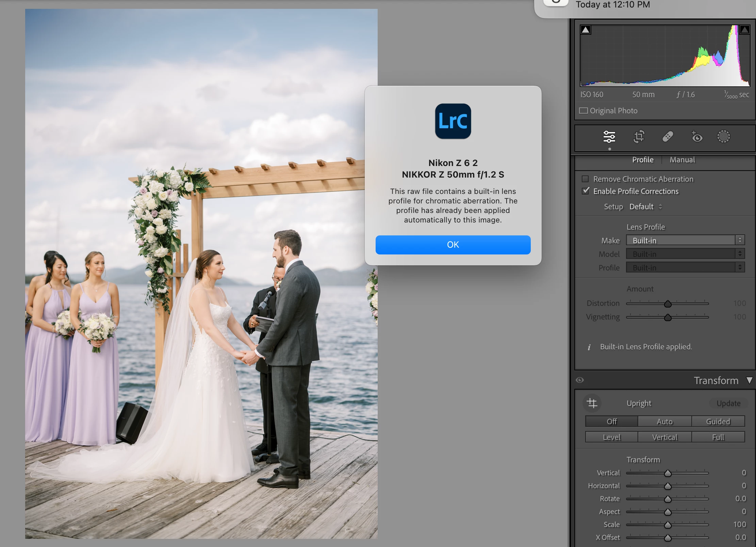Select the Red Eye correction tool
756x547 pixels.
pos(696,137)
